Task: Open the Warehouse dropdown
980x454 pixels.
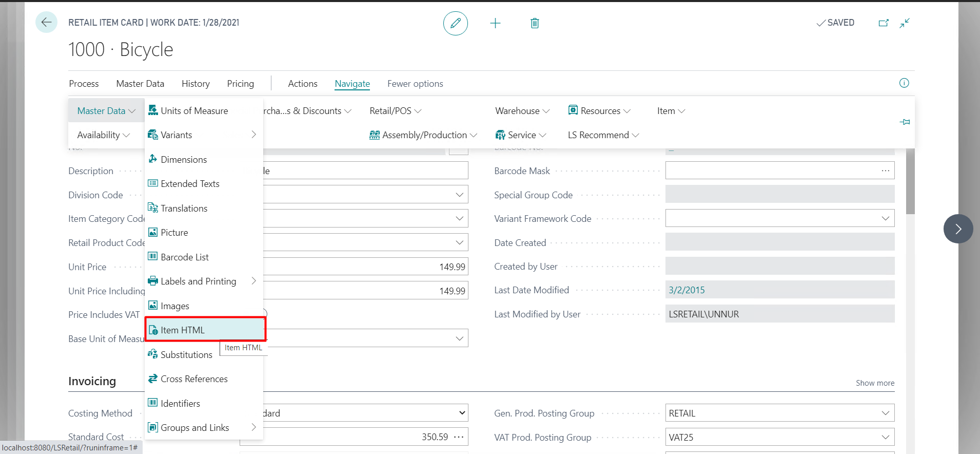Action: tap(522, 111)
